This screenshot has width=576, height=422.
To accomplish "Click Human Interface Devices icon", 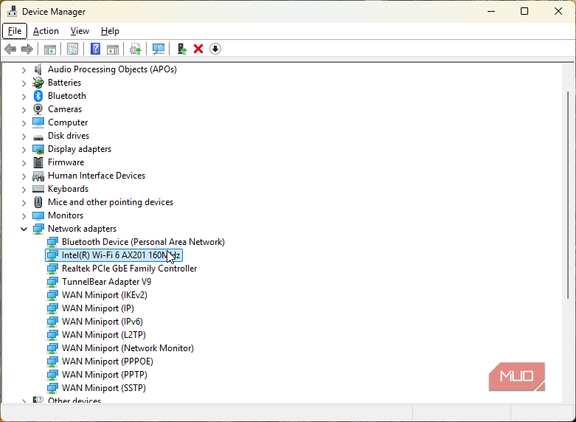I will pos(38,176).
